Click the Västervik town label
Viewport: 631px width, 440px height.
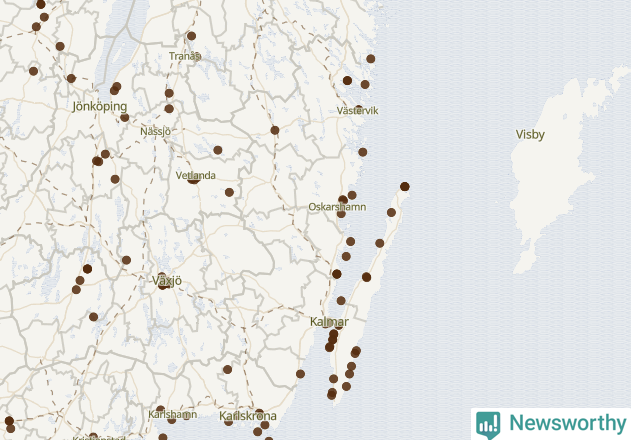tap(357, 110)
